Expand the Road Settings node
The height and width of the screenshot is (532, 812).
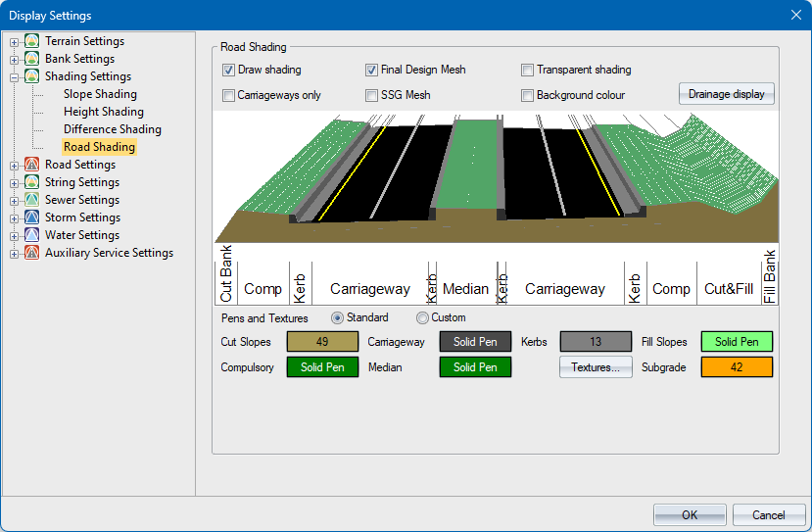(x=15, y=165)
